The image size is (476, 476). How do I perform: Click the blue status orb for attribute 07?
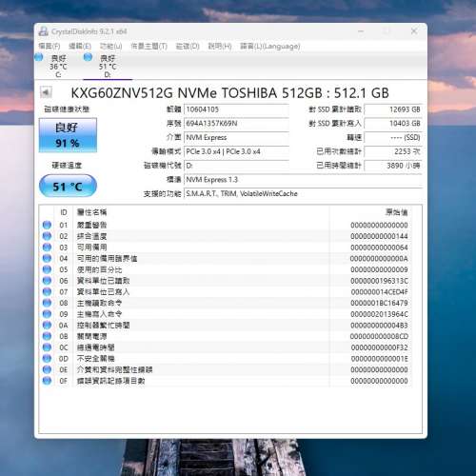coord(47,291)
